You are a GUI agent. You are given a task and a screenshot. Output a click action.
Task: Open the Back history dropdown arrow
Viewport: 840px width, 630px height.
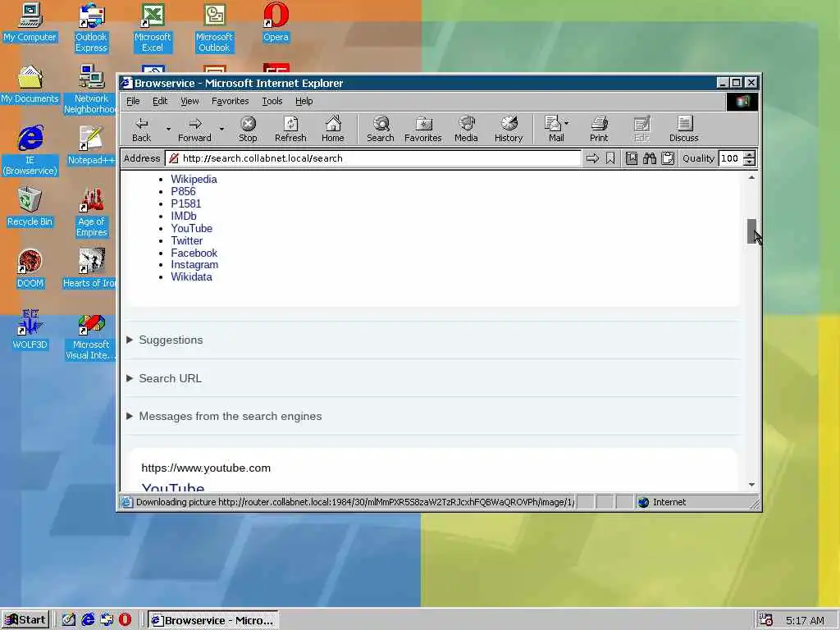pyautogui.click(x=168, y=129)
